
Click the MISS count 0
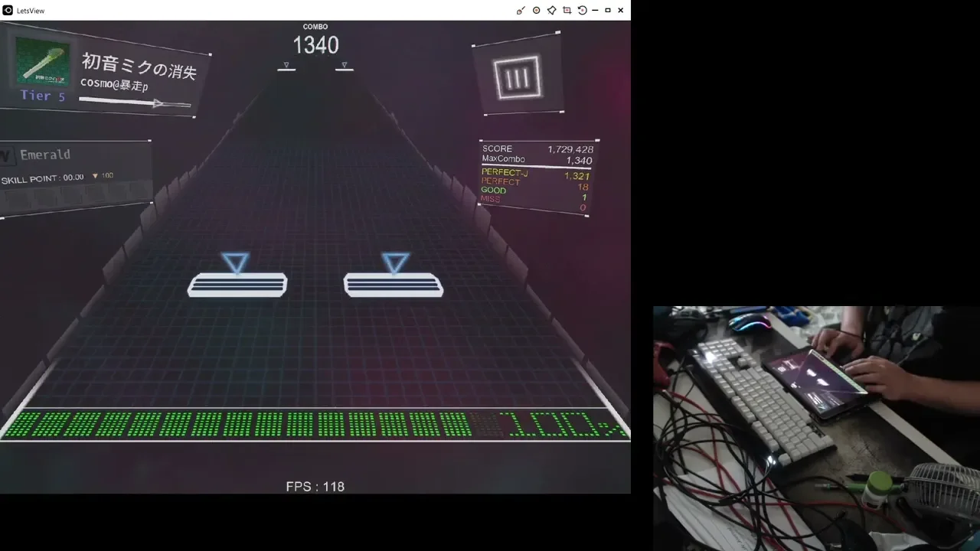pyautogui.click(x=583, y=207)
